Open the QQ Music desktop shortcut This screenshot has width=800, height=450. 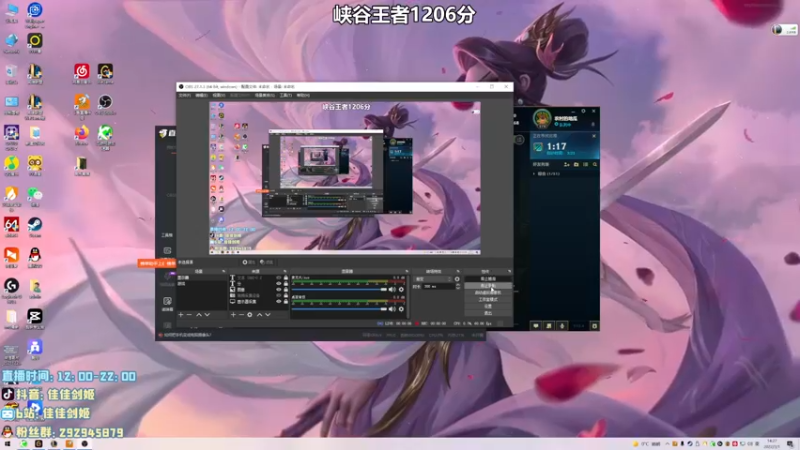click(x=11, y=163)
